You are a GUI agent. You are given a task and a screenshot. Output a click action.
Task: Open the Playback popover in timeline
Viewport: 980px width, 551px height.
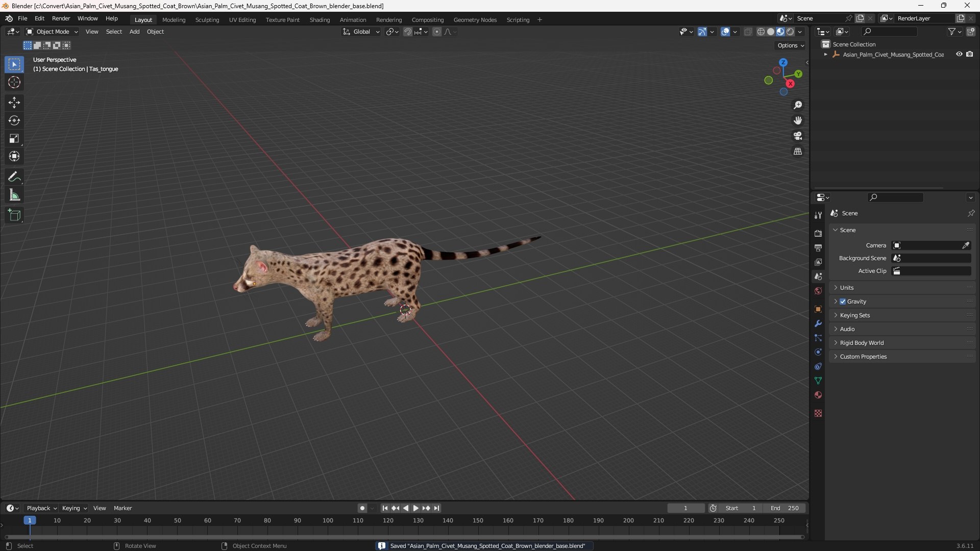coord(41,508)
